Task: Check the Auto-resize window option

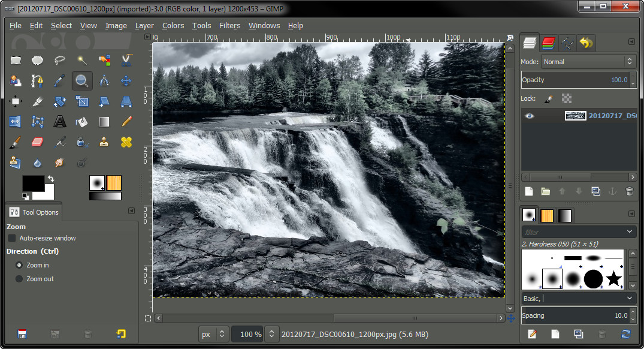Action: 11,237
